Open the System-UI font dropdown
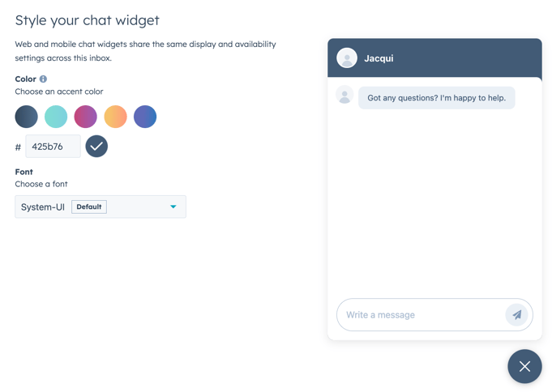This screenshot has height=392, width=552. click(x=101, y=207)
